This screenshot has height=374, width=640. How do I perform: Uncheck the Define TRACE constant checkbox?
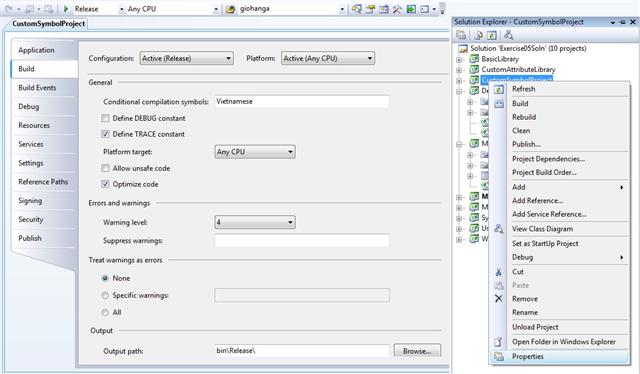pyautogui.click(x=105, y=134)
